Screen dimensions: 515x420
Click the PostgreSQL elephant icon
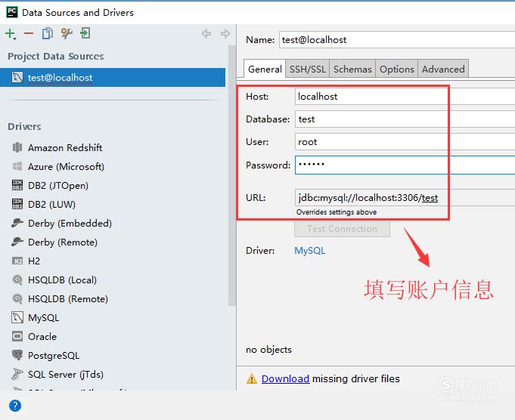[17, 355]
